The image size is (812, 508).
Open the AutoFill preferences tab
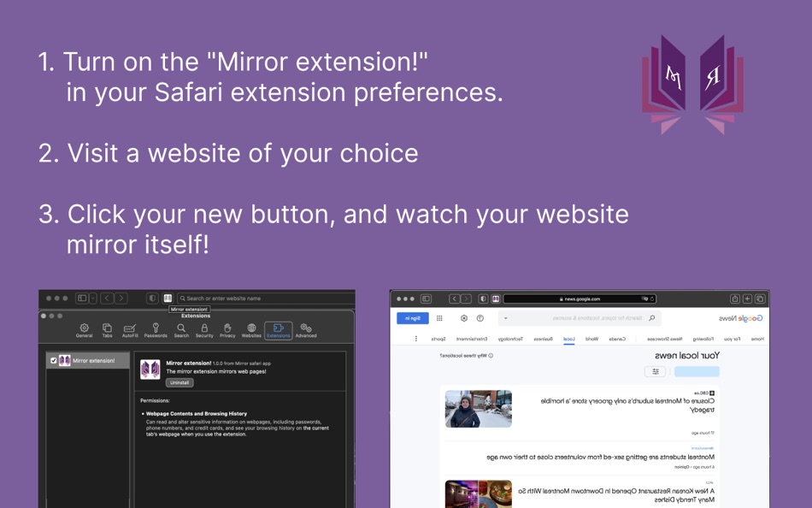[129, 330]
